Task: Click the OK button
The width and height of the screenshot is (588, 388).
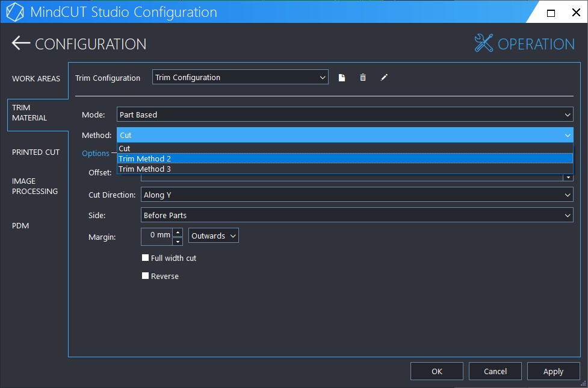Action: pyautogui.click(x=437, y=371)
